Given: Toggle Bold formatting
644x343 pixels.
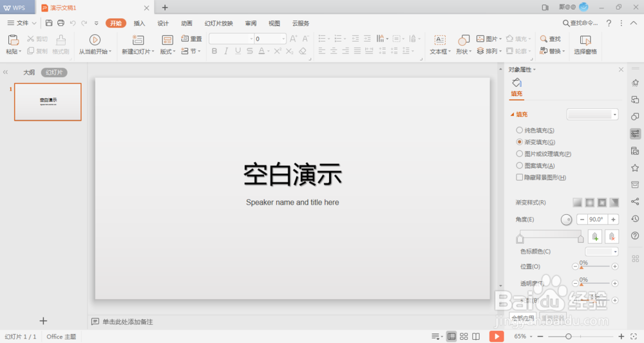Looking at the screenshot, I should 214,51.
